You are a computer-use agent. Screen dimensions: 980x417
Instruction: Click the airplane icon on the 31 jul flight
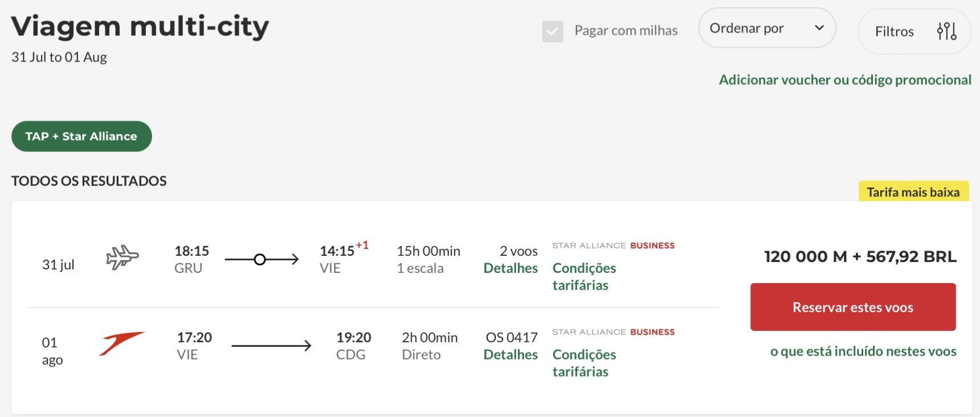pos(121,257)
